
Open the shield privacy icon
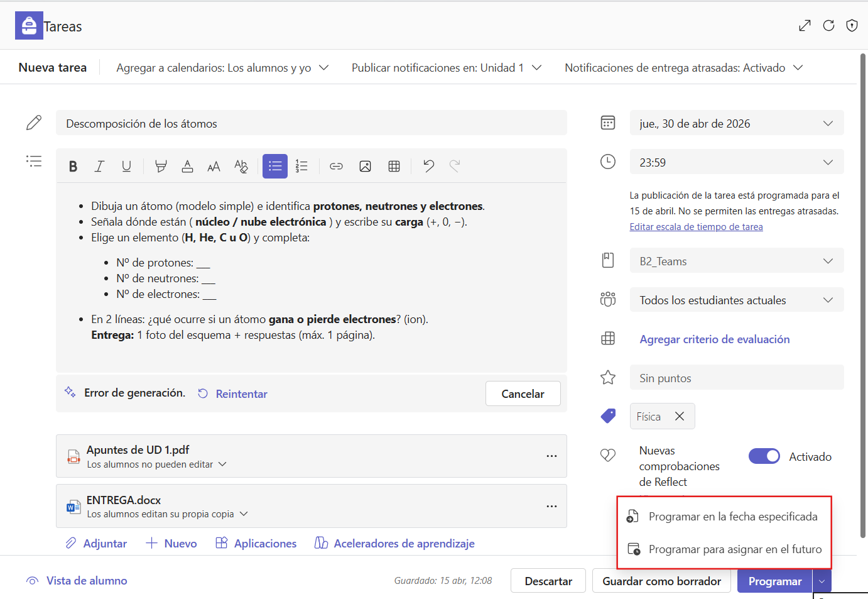coord(852,26)
